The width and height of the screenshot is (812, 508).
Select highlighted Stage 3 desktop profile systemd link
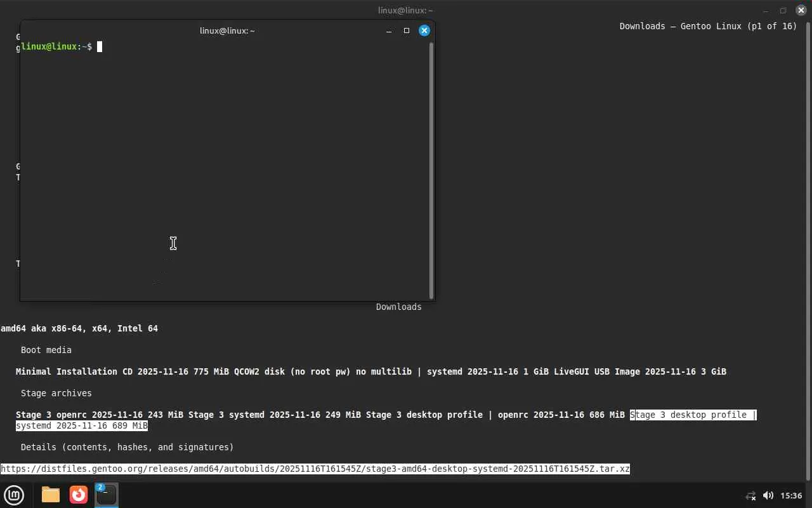pos(693,415)
